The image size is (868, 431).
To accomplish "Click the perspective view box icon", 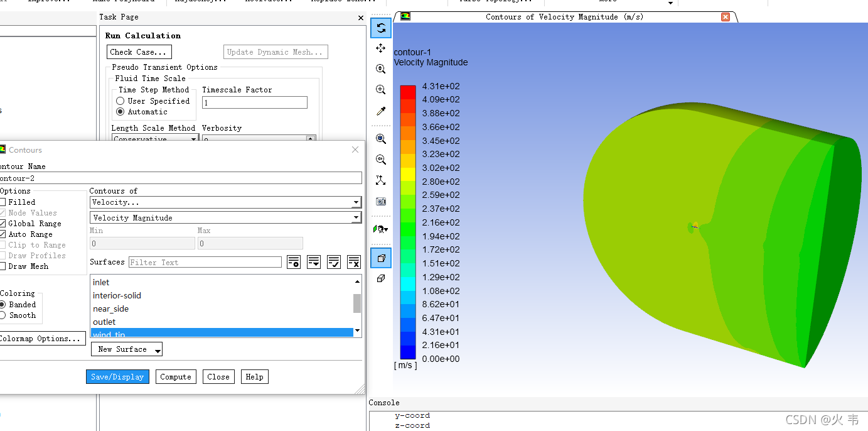I will click(x=380, y=258).
